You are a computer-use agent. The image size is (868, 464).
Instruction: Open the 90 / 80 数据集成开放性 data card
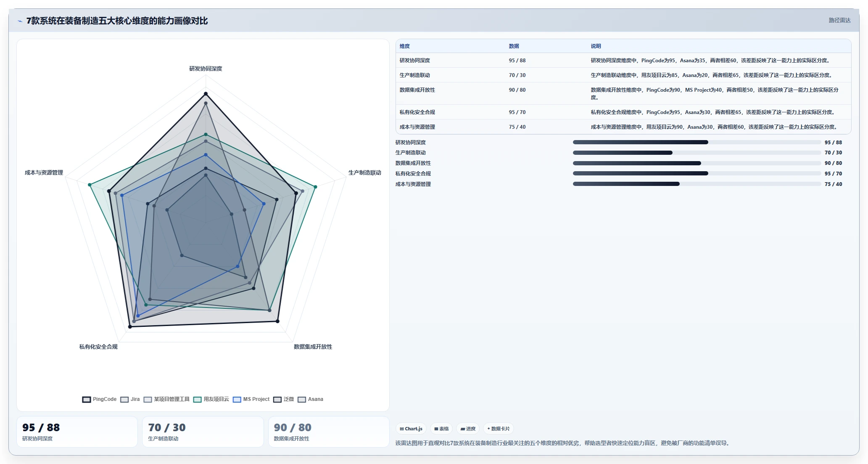(x=329, y=432)
